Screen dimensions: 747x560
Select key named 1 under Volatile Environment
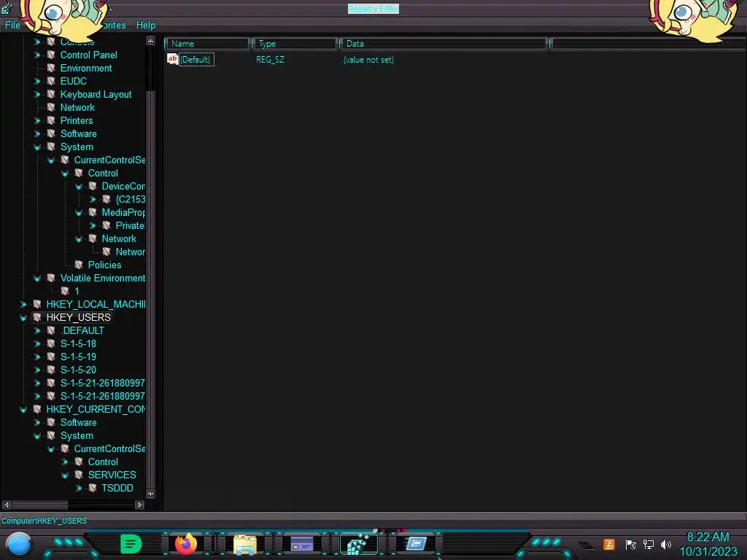coord(77,291)
